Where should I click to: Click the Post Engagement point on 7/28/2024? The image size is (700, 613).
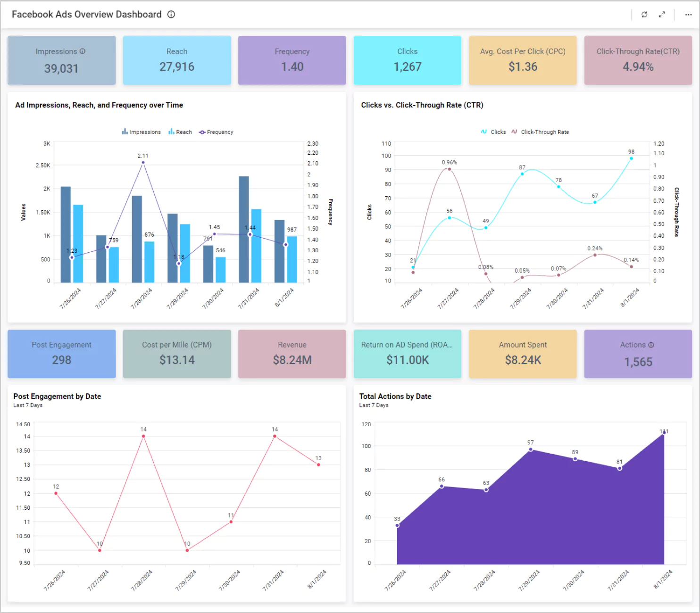(143, 436)
